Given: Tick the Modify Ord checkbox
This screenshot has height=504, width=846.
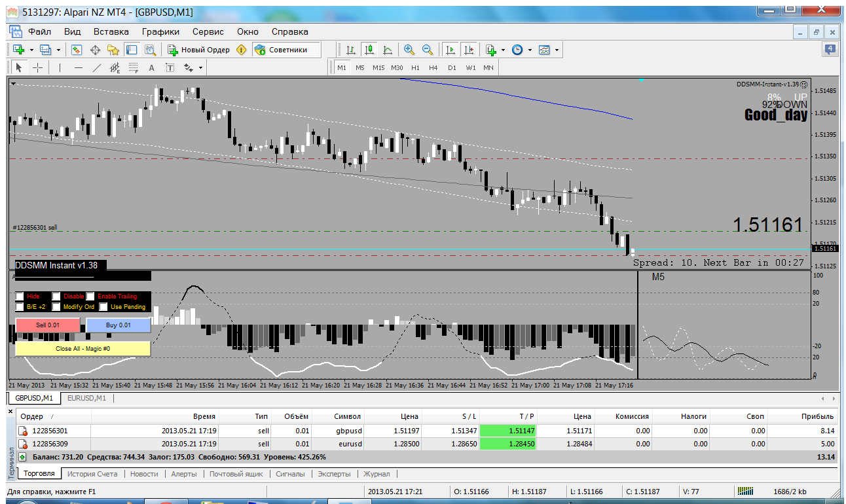Looking at the screenshot, I should 56,306.
